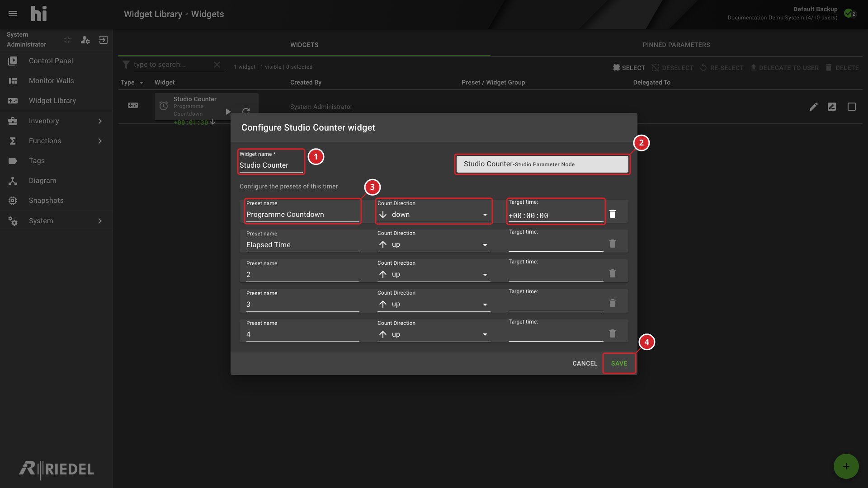
Task: Open Monitor Walls
Action: tap(57, 80)
